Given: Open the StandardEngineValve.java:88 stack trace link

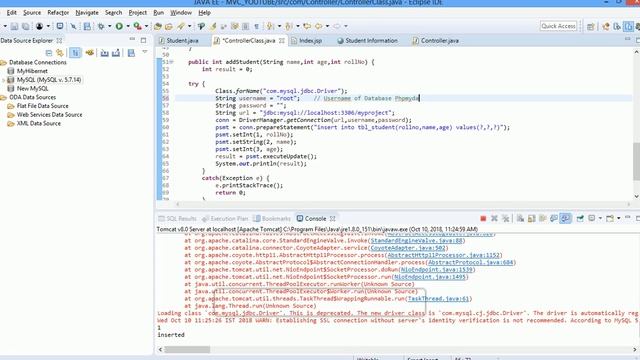Looking at the screenshot, I should pyautogui.click(x=417, y=241).
